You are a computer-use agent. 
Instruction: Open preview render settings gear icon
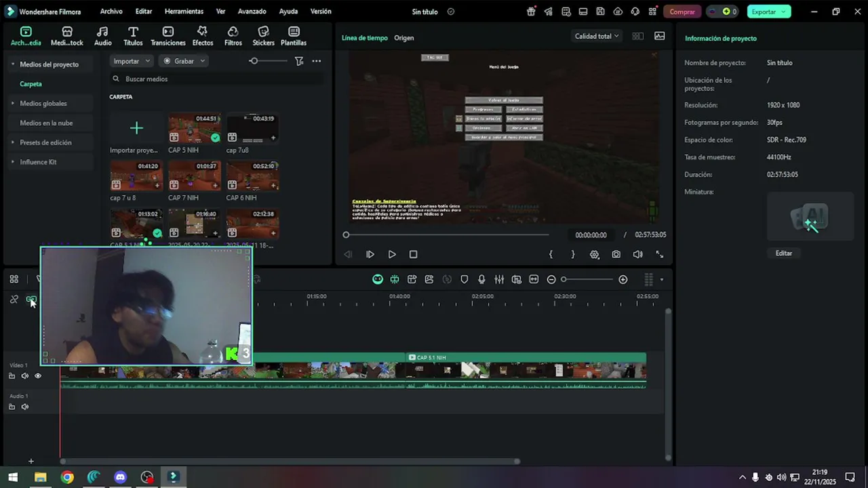(x=595, y=254)
